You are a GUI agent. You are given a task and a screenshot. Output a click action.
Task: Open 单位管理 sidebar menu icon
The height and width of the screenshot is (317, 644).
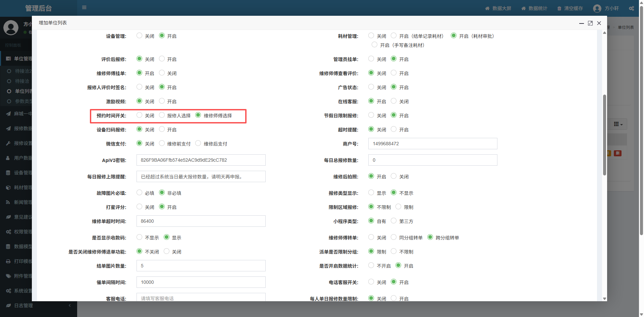click(8, 58)
